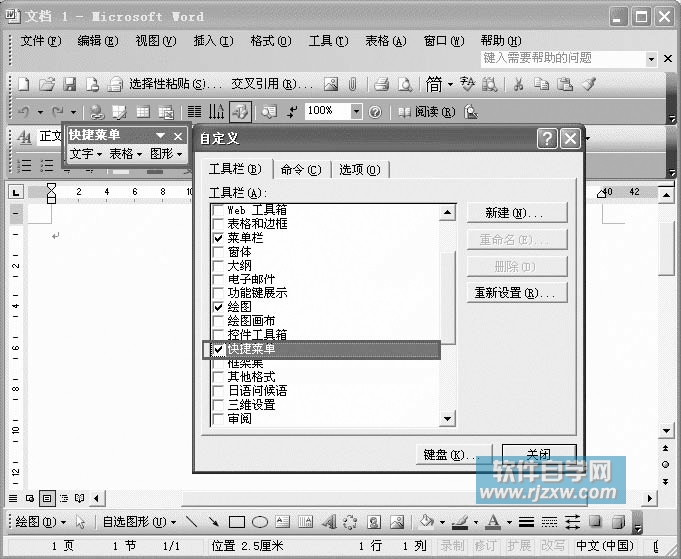The image size is (681, 559).
Task: Switch to the 命令(C) tab
Action: 301,169
